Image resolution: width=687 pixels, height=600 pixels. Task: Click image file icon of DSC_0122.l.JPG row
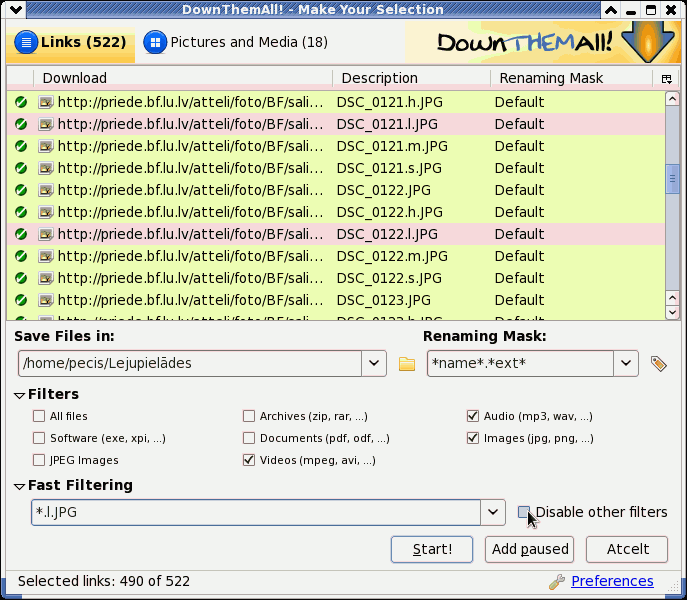(46, 234)
